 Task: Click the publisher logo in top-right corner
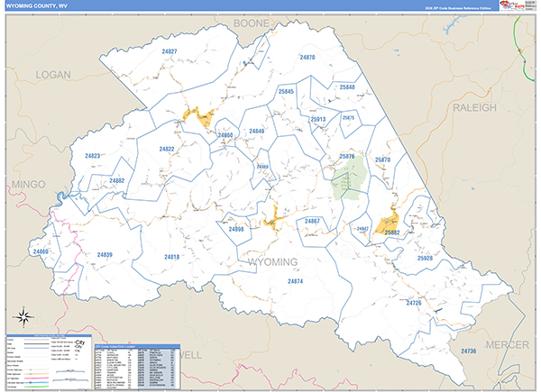518,5
